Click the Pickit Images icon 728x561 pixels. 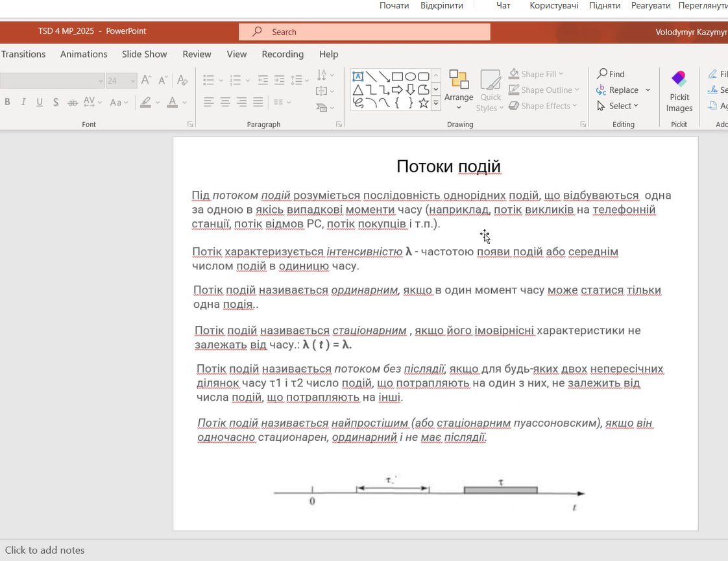[x=679, y=80]
